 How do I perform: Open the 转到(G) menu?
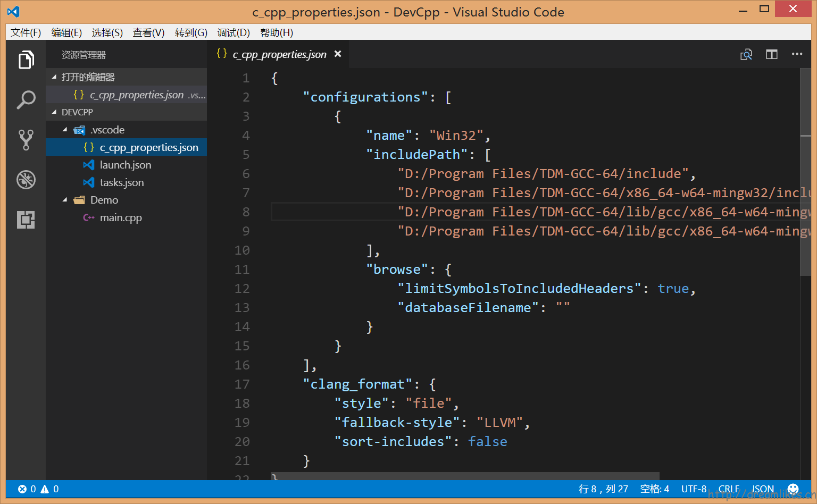[191, 32]
